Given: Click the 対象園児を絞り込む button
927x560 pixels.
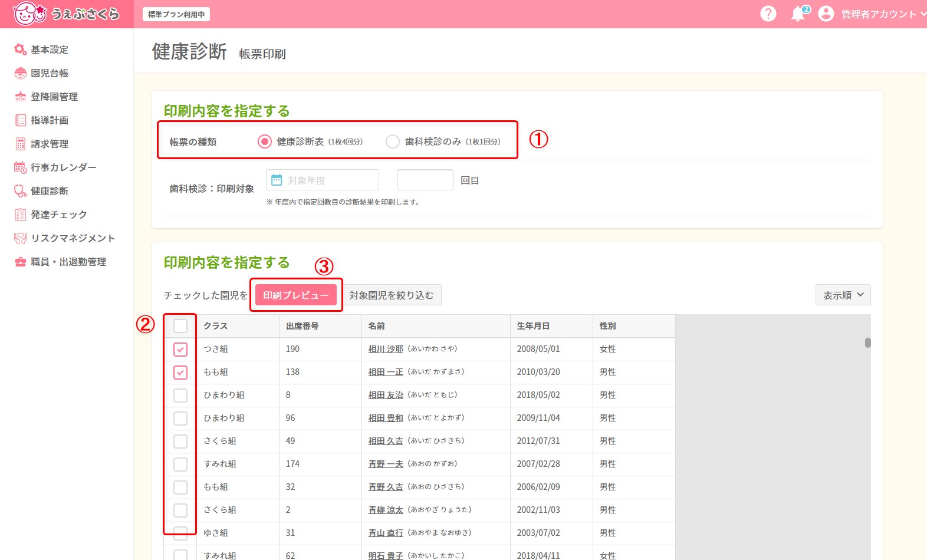Looking at the screenshot, I should [392, 295].
